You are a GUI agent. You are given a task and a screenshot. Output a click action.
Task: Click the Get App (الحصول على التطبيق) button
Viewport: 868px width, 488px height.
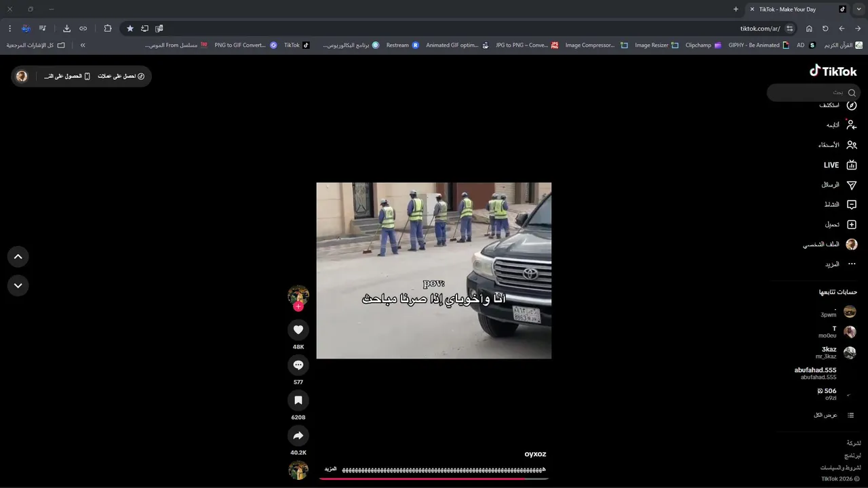click(67, 76)
